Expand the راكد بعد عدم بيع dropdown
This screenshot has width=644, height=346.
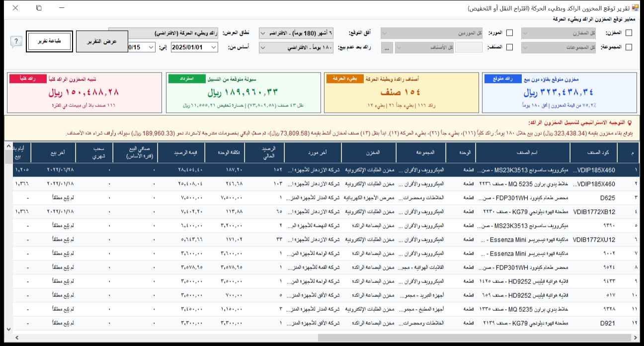pos(296,48)
